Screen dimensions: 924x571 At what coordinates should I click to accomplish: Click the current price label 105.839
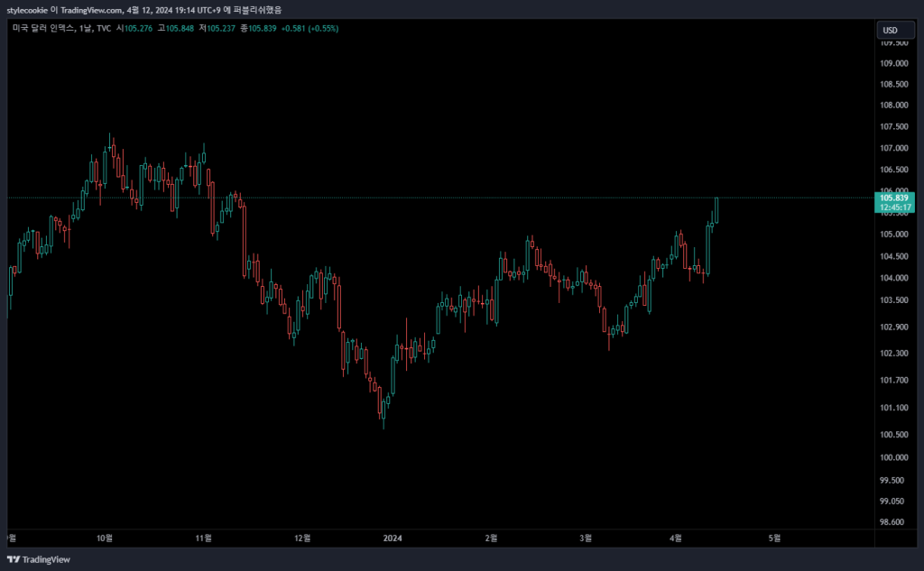coord(896,197)
